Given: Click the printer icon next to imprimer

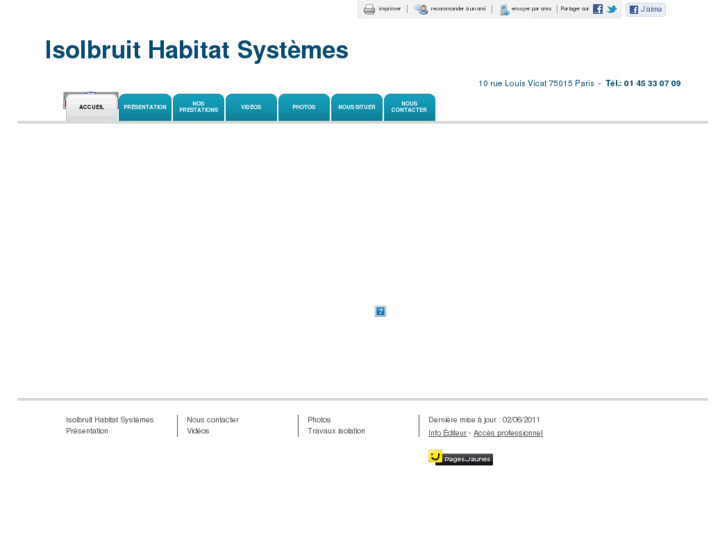Looking at the screenshot, I should click(369, 9).
